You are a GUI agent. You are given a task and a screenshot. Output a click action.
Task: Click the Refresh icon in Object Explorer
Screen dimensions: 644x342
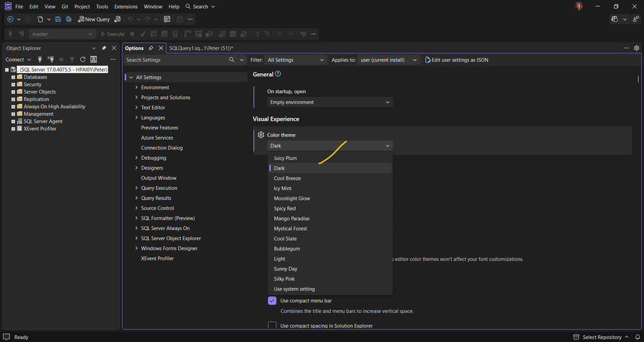coord(82,60)
